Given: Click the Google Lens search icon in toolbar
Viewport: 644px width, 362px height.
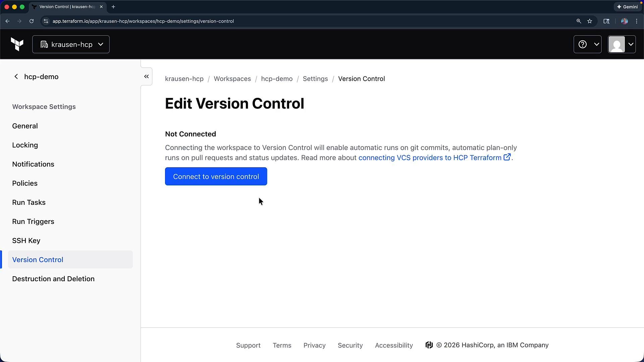Looking at the screenshot, I should coord(606,21).
